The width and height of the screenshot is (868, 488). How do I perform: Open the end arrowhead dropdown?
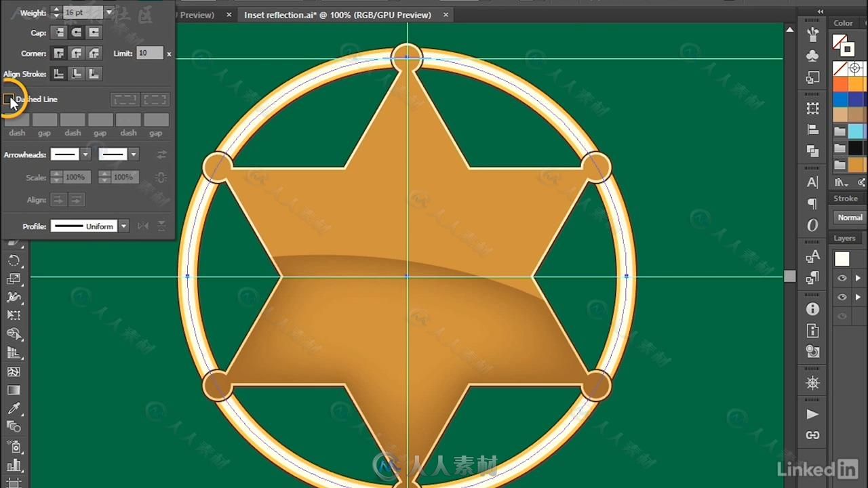click(x=134, y=155)
